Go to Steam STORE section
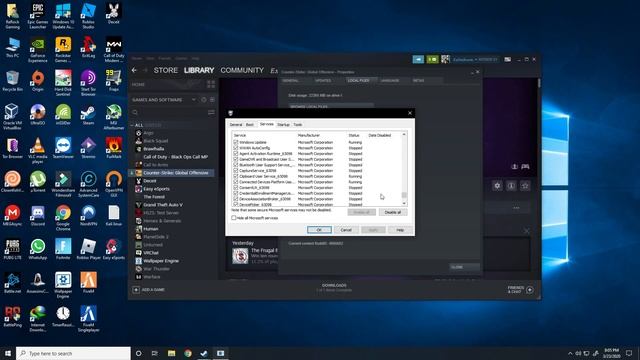640x360 pixels. (166, 70)
